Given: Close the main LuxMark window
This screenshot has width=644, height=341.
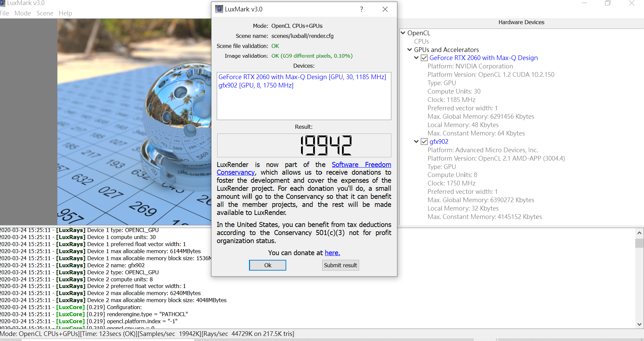Looking at the screenshot, I should (x=632, y=3).
